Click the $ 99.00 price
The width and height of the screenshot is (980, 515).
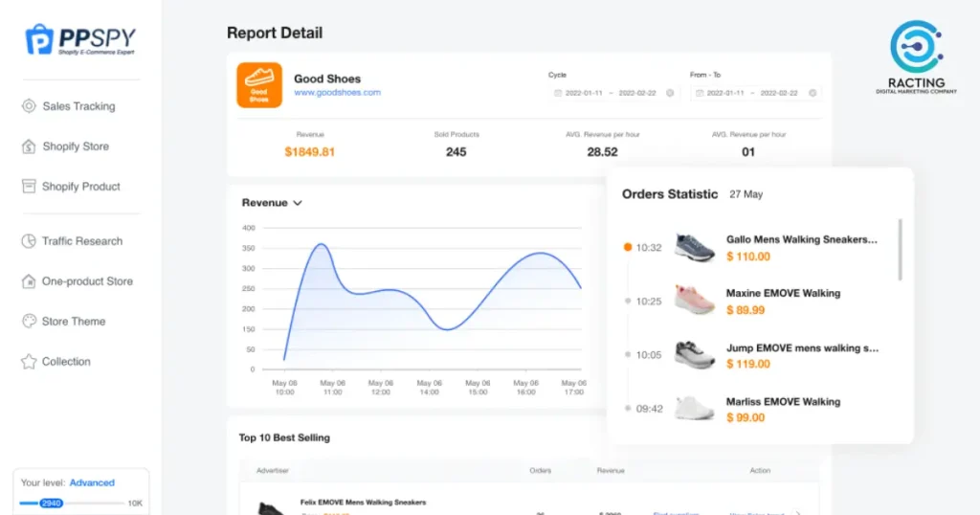coord(745,417)
